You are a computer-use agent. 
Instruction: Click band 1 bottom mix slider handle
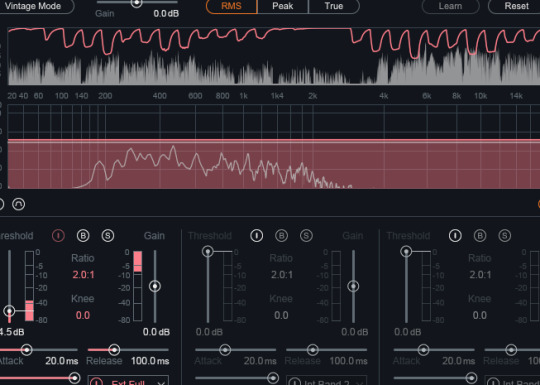coord(74,378)
